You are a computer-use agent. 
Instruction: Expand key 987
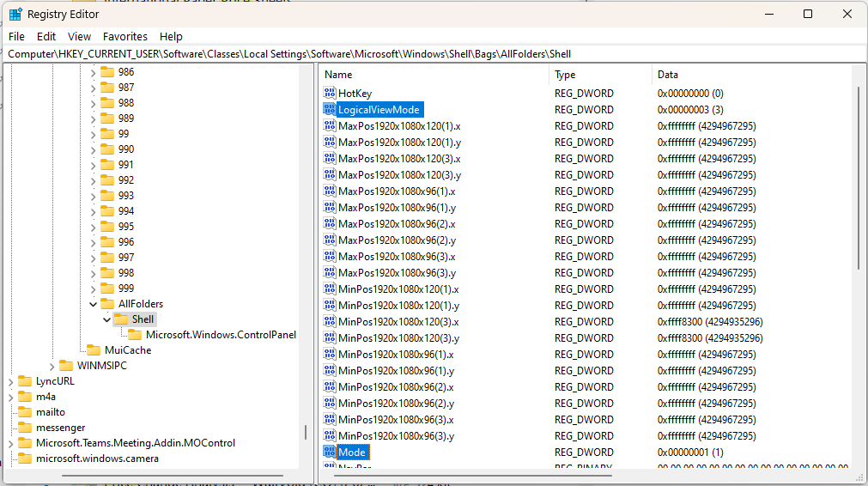(93, 88)
